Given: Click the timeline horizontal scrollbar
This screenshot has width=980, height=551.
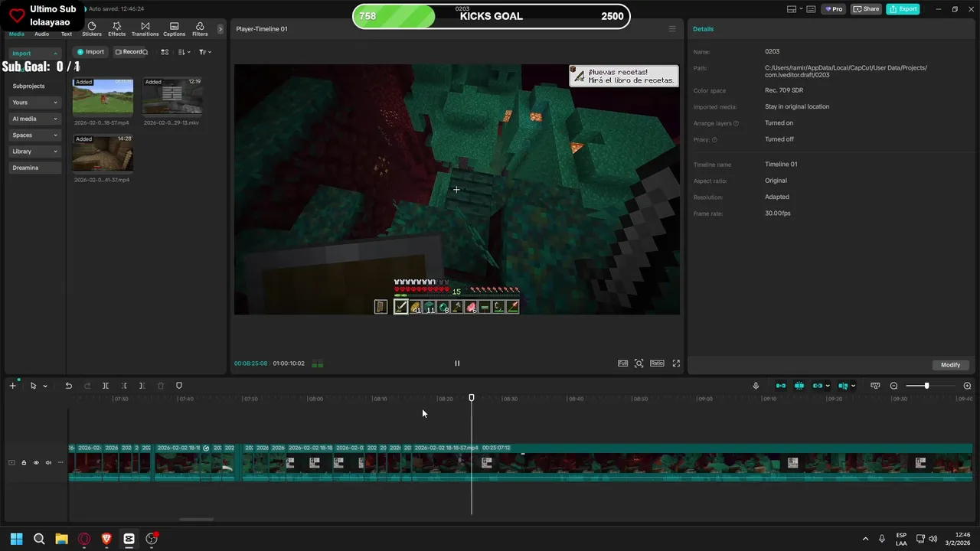Looking at the screenshot, I should coord(196,519).
